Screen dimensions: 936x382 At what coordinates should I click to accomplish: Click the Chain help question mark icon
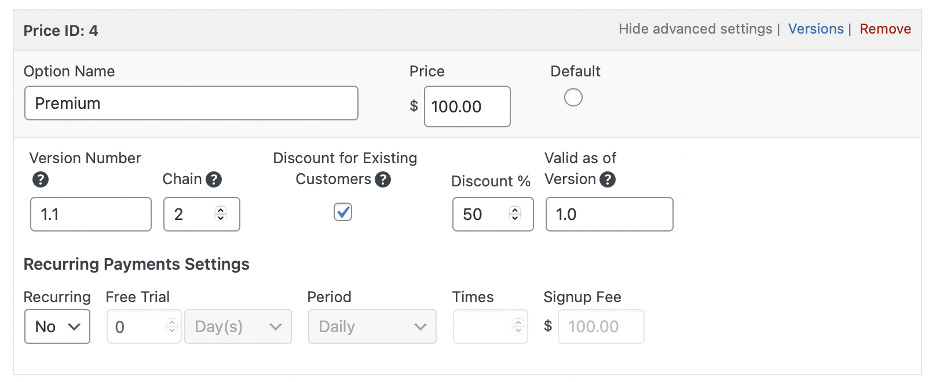tap(214, 180)
